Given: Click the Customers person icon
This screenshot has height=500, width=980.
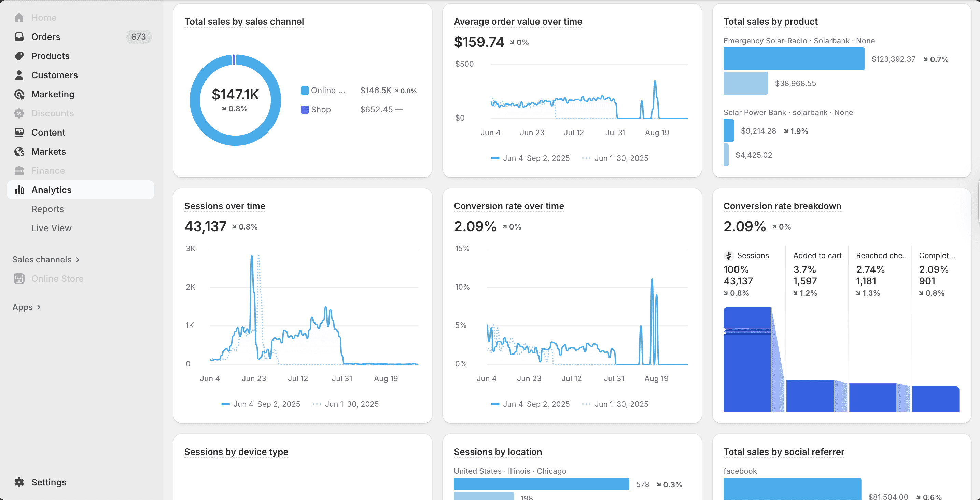Looking at the screenshot, I should tap(19, 75).
